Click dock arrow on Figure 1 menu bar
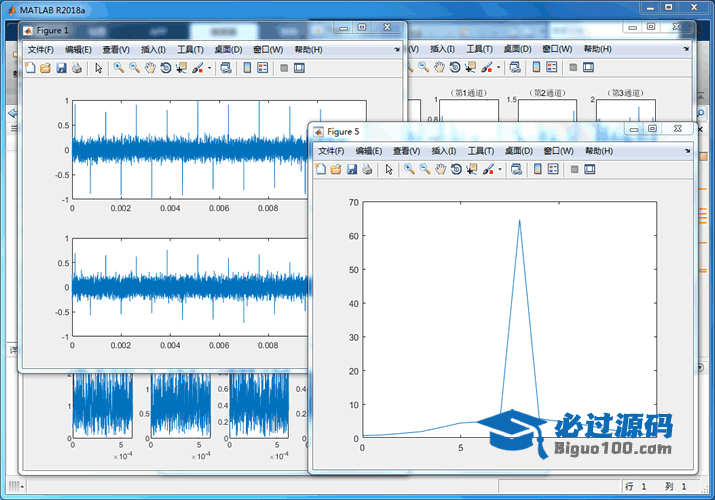This screenshot has width=715, height=500. point(397,50)
